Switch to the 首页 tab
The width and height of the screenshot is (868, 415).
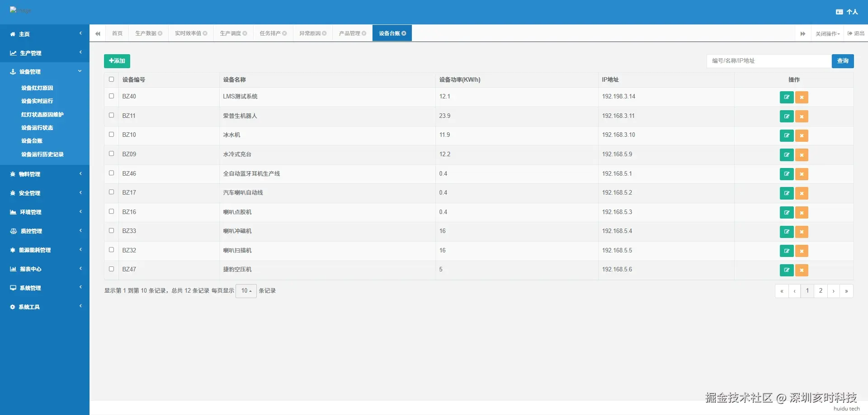118,33
